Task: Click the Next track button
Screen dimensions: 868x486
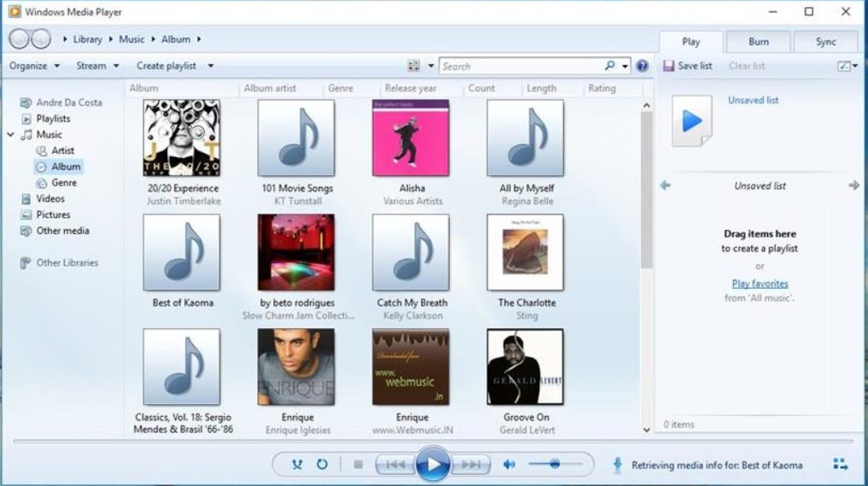Action: pos(471,465)
